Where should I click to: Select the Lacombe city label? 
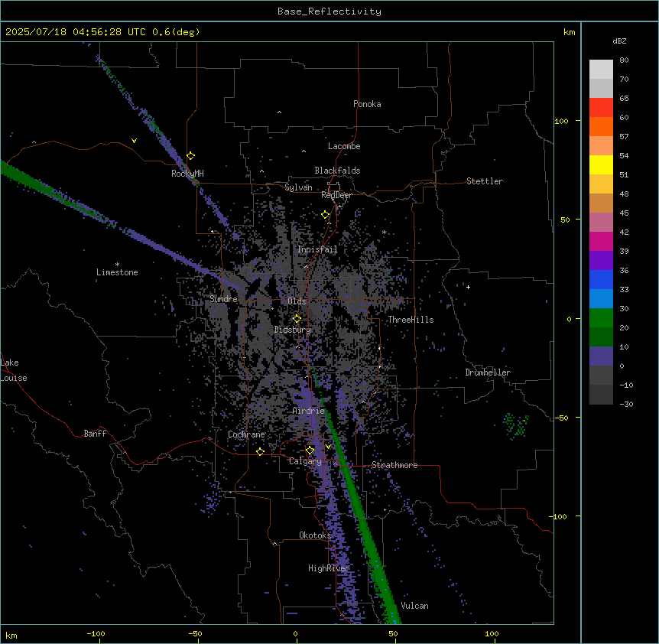coord(344,146)
